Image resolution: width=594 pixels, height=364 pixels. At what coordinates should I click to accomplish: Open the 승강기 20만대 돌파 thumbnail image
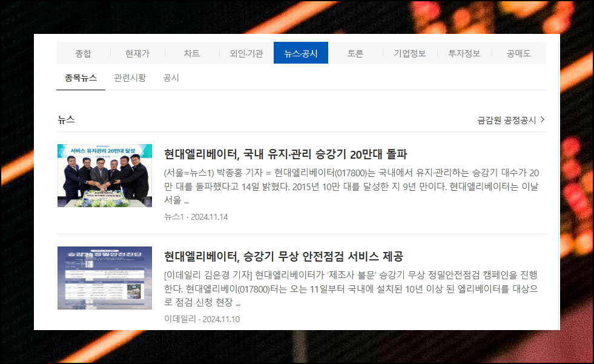[105, 176]
